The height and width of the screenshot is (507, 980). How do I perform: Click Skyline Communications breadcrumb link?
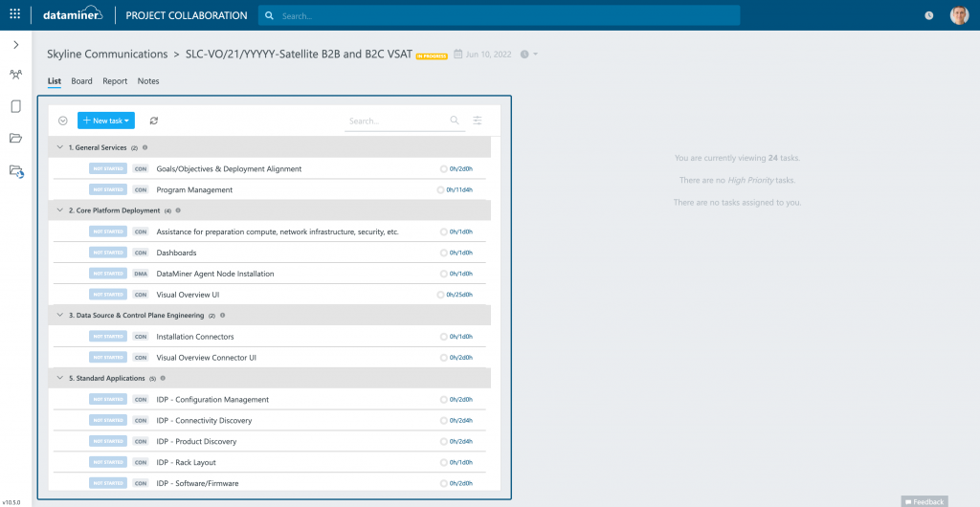[107, 55]
